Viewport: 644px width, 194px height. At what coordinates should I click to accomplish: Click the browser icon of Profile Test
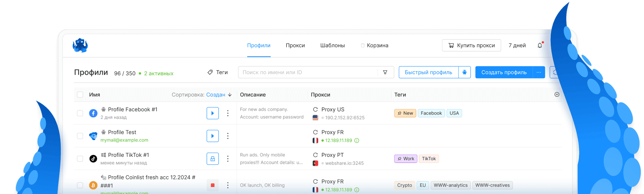pyautogui.click(x=93, y=136)
